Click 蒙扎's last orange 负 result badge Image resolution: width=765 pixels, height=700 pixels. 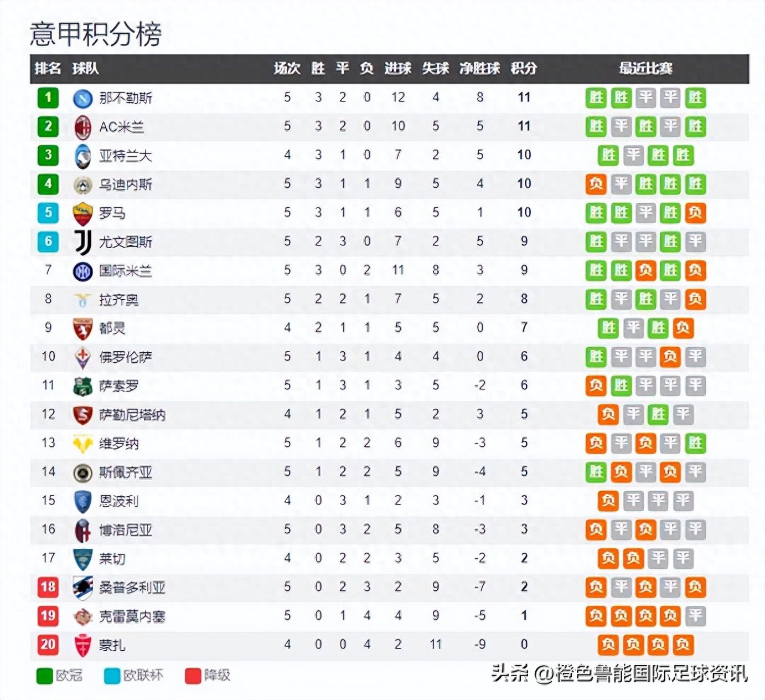(x=683, y=645)
